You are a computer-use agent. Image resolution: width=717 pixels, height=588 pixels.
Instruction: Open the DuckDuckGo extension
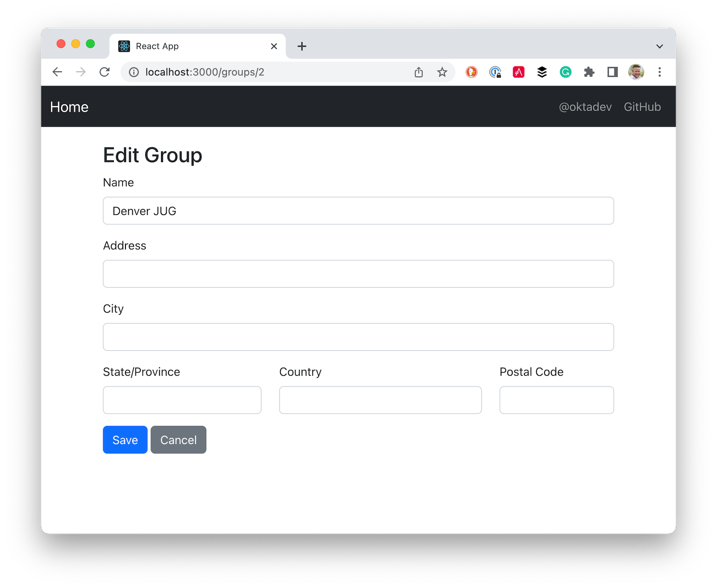[471, 72]
